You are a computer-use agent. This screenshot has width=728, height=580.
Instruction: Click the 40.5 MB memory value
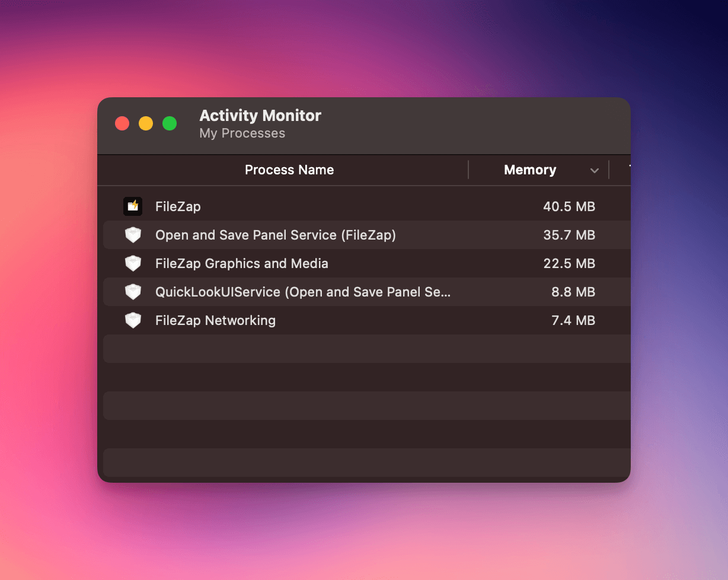coord(569,206)
